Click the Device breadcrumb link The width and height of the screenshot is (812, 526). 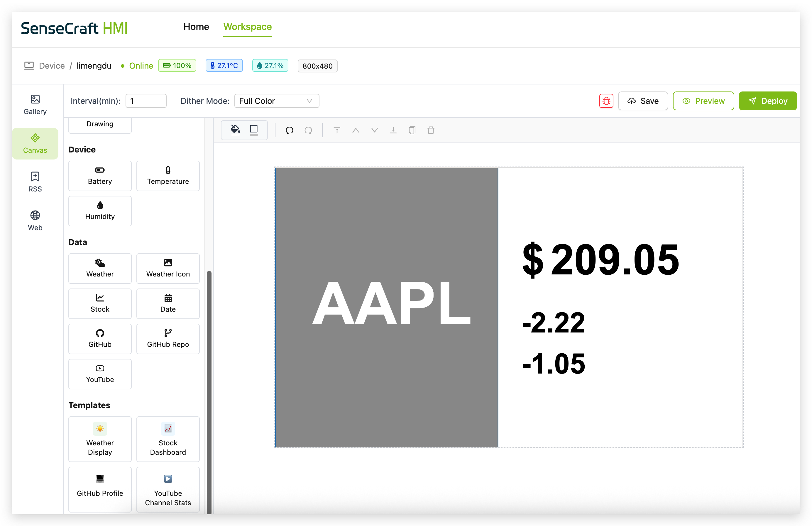[52, 65]
